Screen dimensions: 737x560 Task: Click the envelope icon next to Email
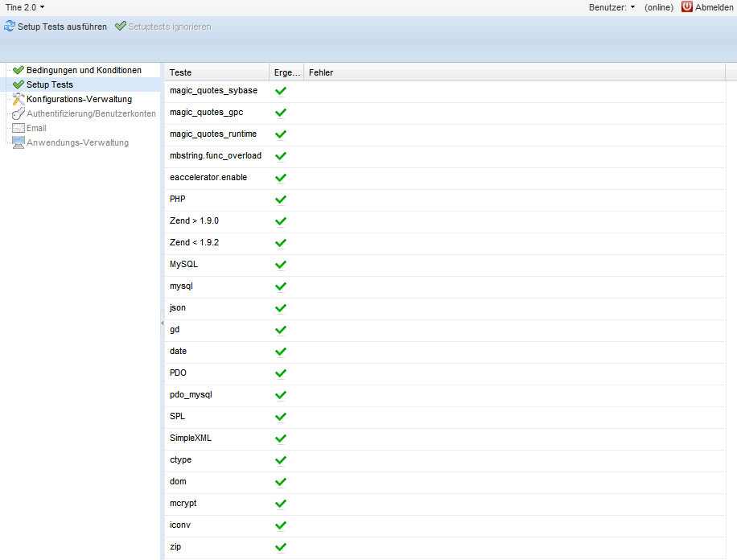[19, 128]
